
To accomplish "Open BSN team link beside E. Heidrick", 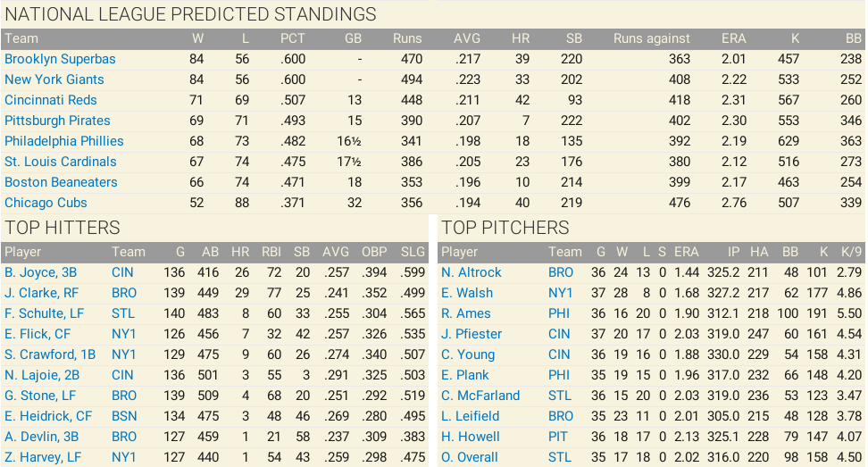I will 124,416.
